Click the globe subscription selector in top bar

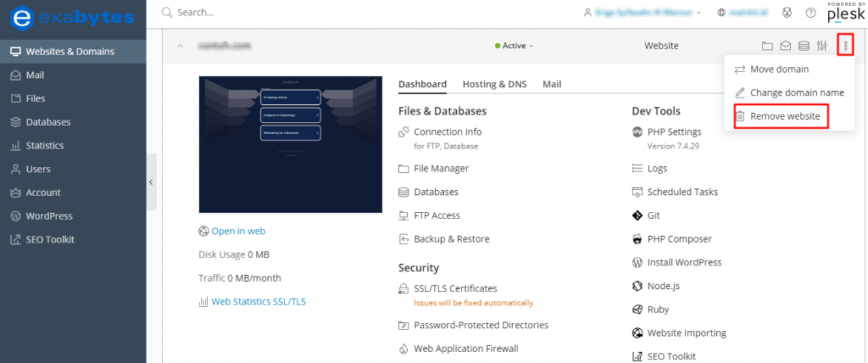tap(742, 12)
